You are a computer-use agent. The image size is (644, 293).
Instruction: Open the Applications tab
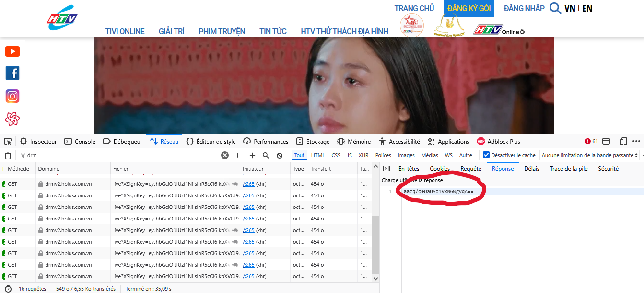point(448,141)
